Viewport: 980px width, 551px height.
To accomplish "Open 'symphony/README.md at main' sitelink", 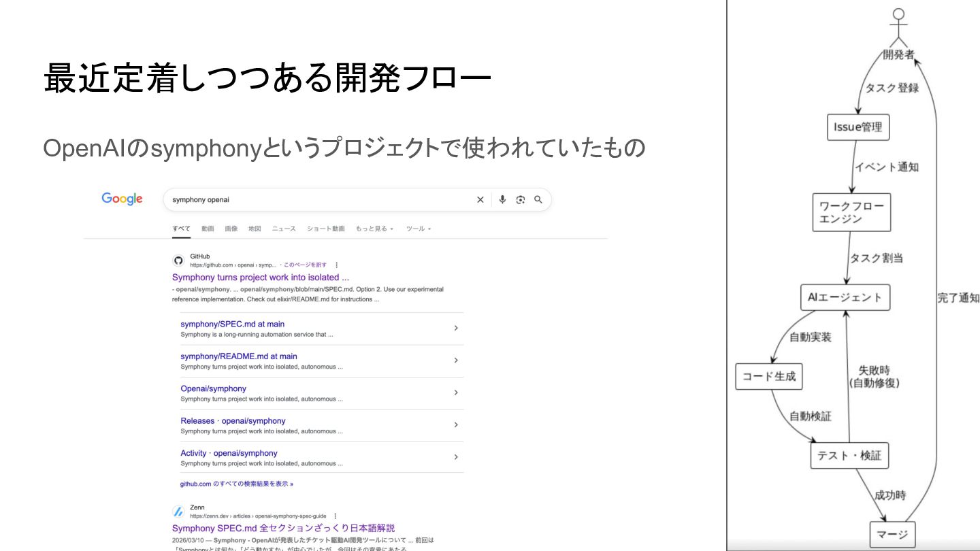I will point(239,356).
